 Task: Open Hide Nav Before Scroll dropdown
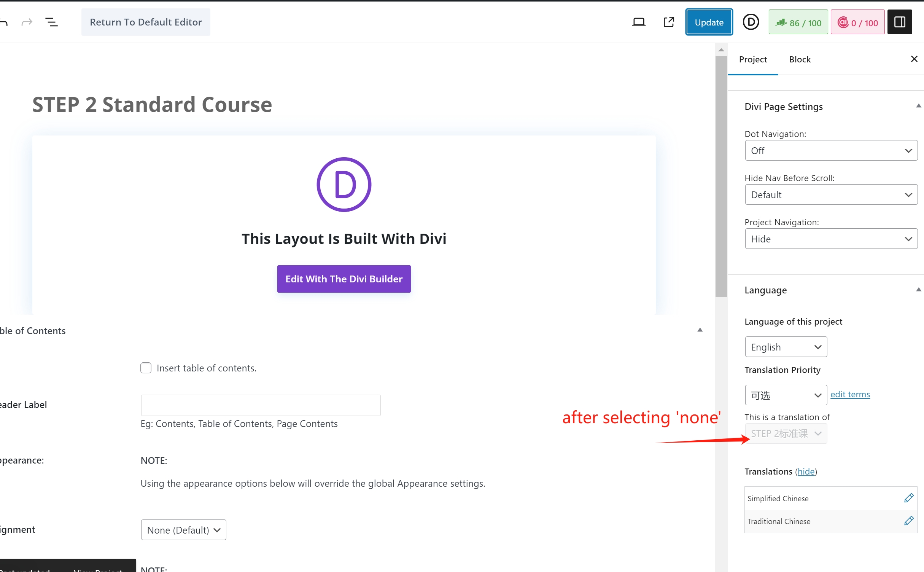point(831,195)
